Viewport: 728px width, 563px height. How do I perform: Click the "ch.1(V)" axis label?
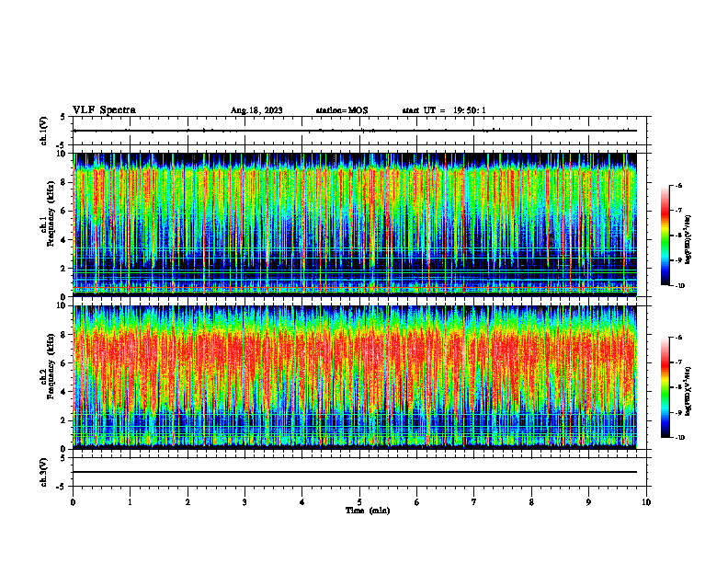44,131
